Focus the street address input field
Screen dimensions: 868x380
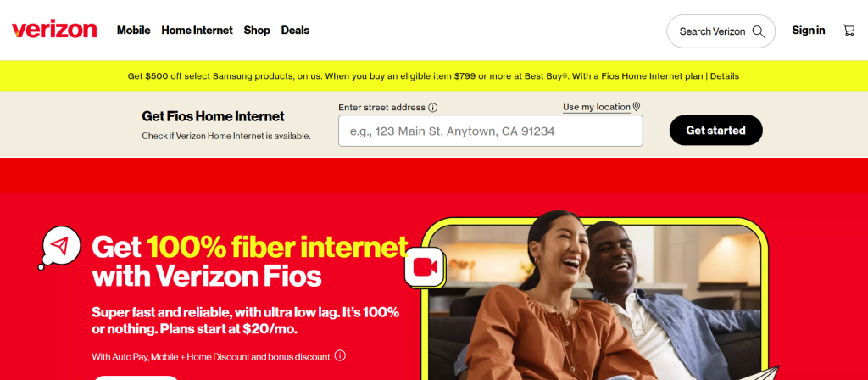point(491,131)
